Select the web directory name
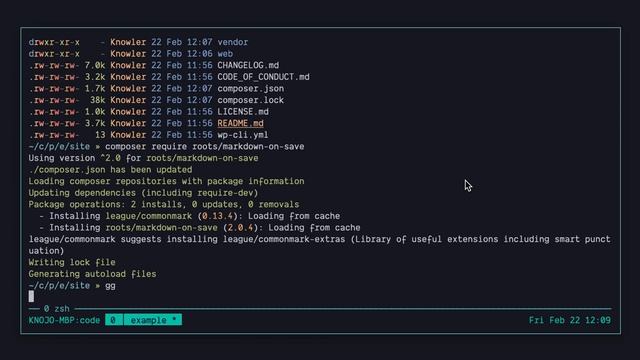 (225, 54)
